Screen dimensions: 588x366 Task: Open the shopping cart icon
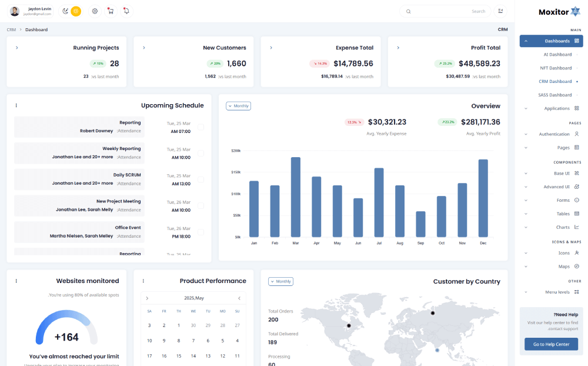point(110,11)
